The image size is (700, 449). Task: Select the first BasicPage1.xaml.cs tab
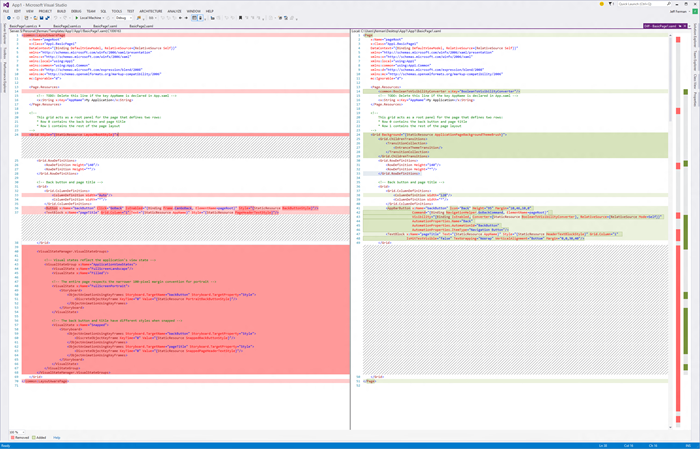pyautogui.click(x=23, y=26)
